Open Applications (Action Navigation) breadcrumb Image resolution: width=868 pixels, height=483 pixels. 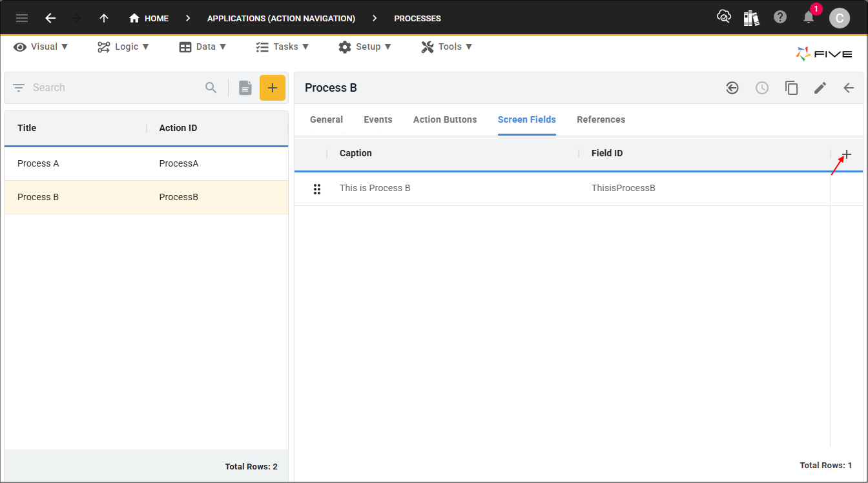(x=281, y=18)
